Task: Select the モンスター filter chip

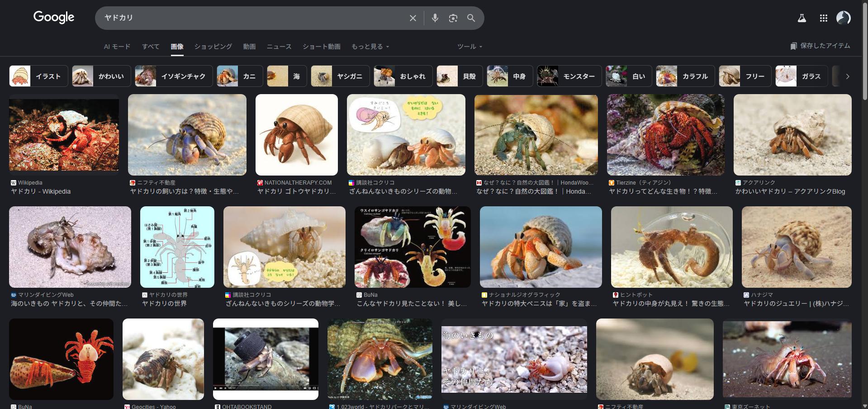Action: (x=569, y=76)
